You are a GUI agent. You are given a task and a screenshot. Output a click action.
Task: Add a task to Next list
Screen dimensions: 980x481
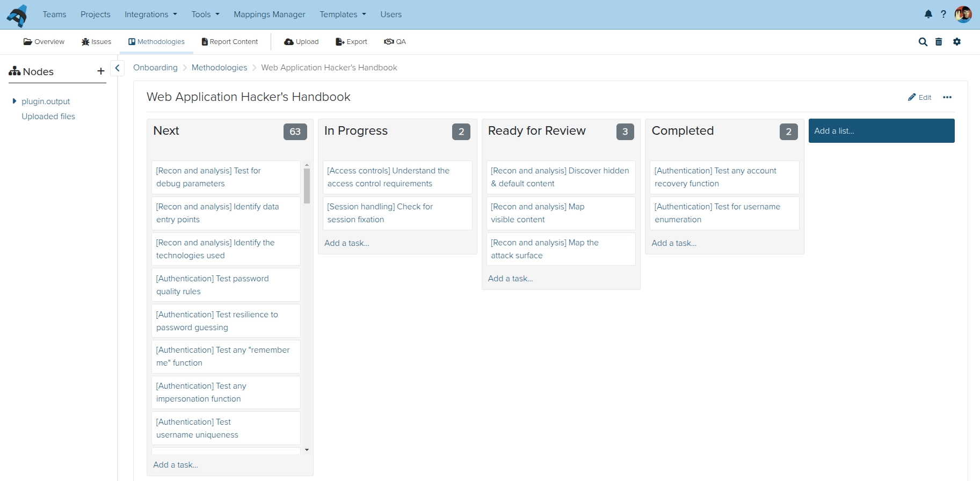(x=176, y=465)
